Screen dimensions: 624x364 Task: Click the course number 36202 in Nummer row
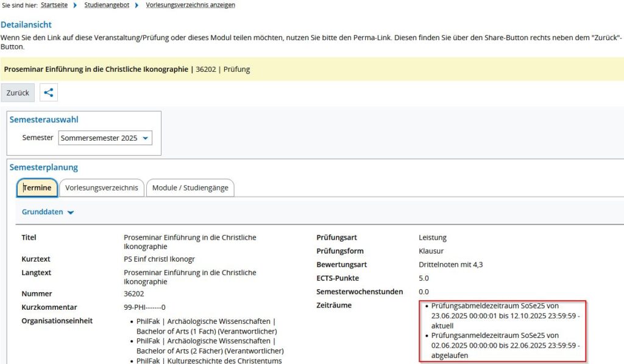[x=133, y=293]
